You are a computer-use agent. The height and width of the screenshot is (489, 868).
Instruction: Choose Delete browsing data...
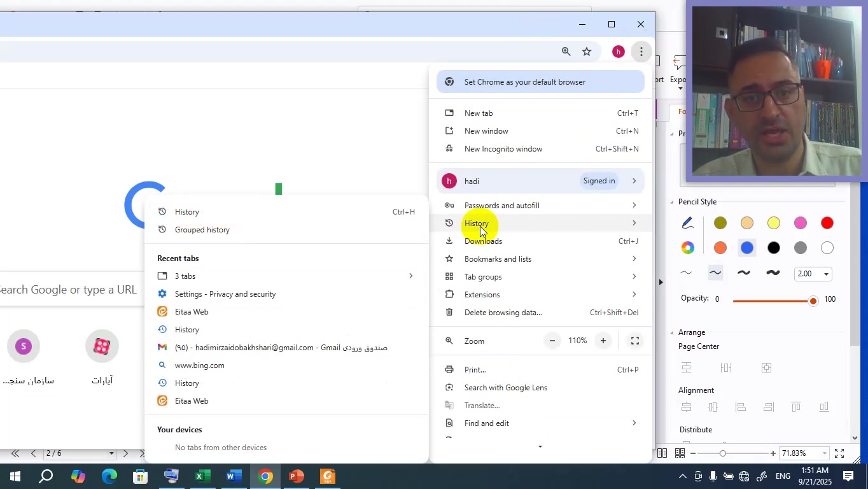coord(540,312)
